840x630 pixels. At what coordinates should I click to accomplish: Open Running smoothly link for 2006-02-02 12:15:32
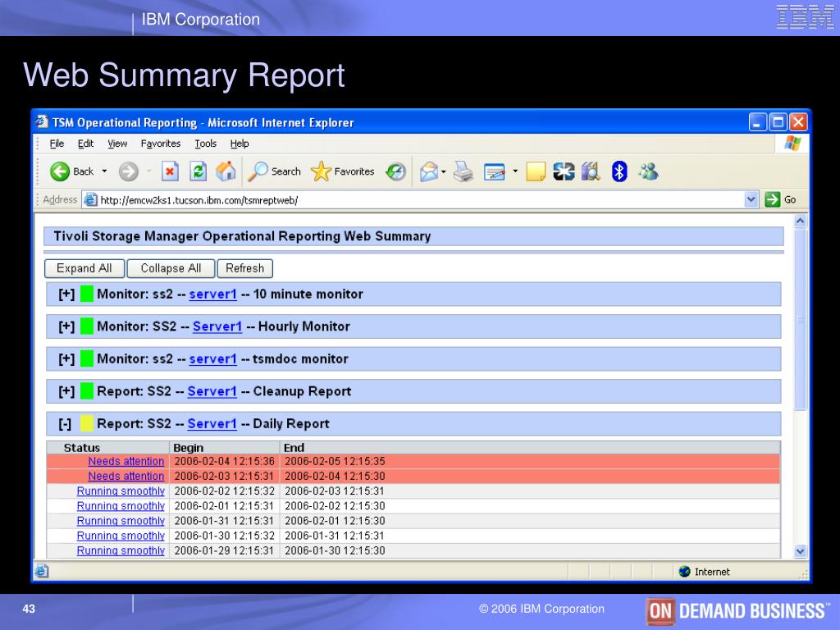(121, 491)
